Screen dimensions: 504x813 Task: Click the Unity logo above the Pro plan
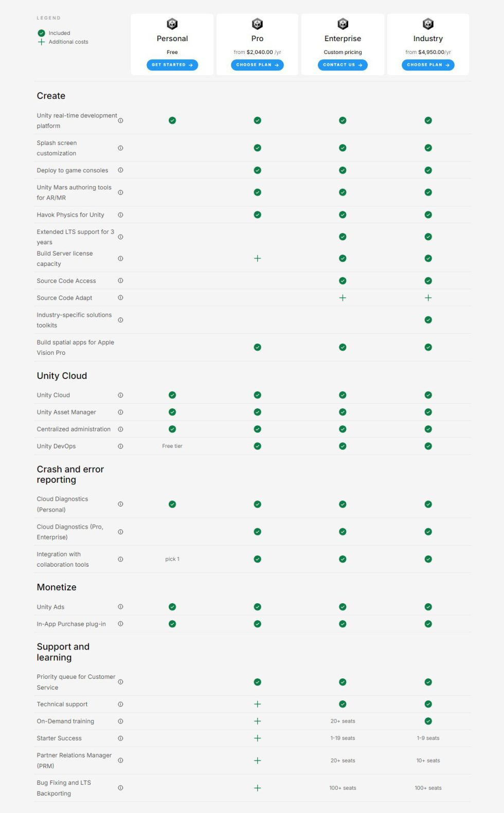[257, 24]
